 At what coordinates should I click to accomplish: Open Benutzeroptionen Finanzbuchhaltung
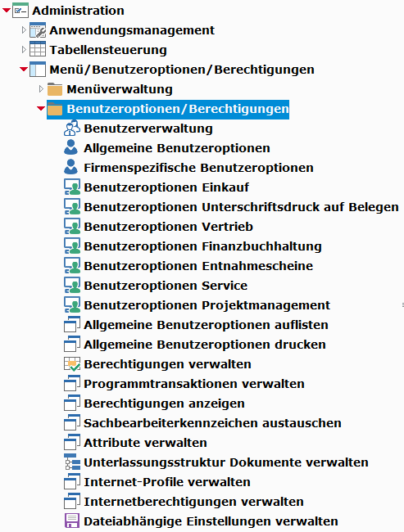click(202, 246)
